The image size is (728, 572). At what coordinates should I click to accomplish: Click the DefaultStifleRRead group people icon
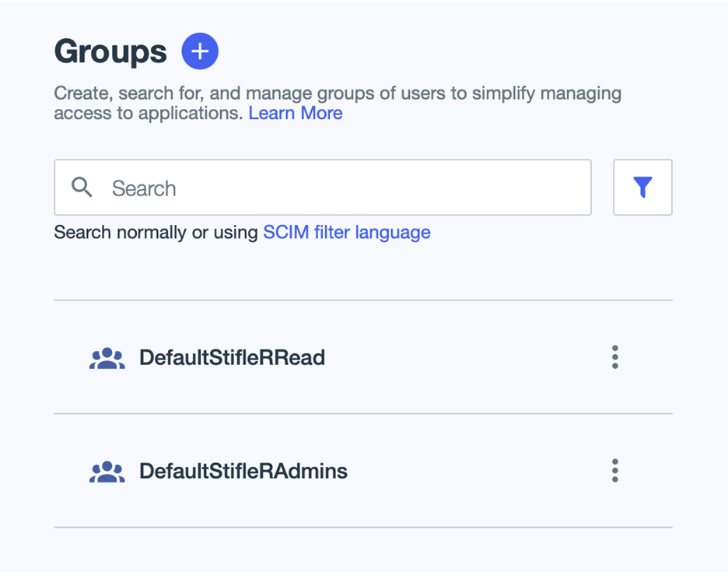tap(107, 358)
